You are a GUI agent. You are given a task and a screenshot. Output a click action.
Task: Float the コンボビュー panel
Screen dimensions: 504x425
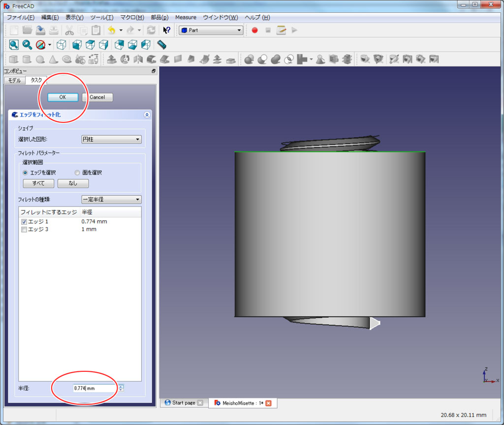click(x=154, y=71)
